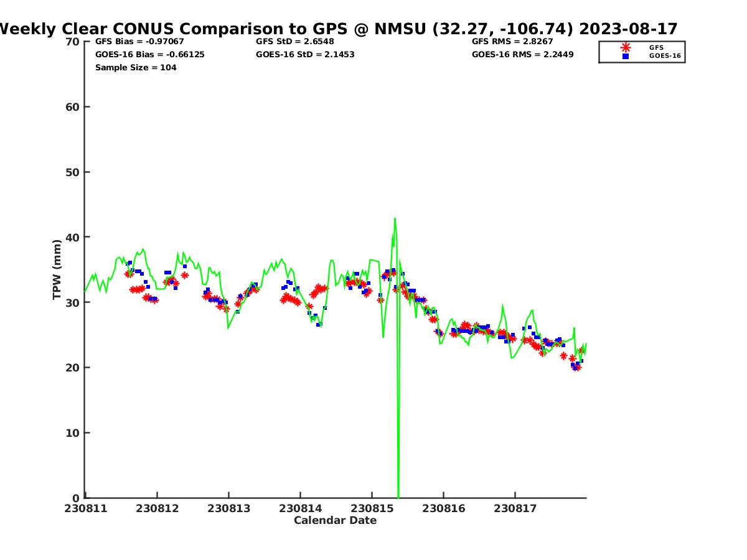
Task: Click the TPW (mm) y-axis label
Action: 57,269
